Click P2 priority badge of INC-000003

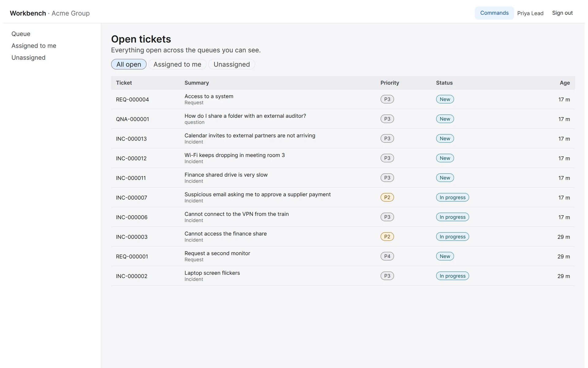coord(387,237)
